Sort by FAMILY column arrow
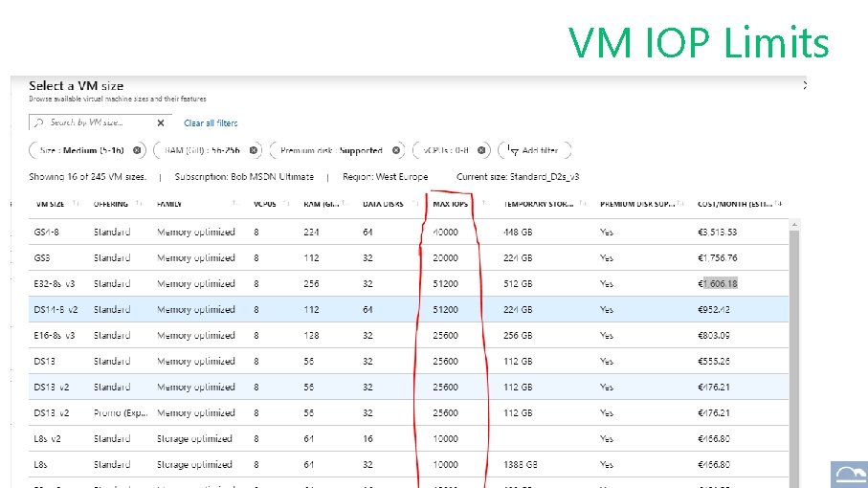868x488 pixels. 235,204
